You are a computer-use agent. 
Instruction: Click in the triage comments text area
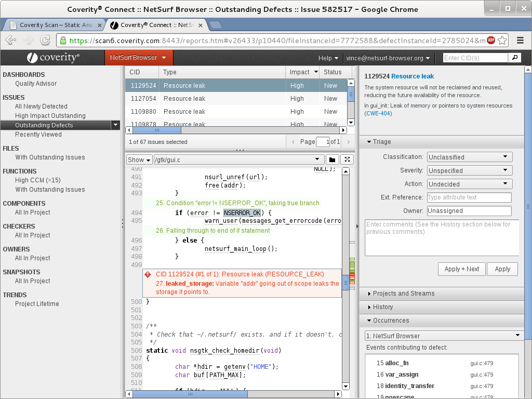point(442,237)
